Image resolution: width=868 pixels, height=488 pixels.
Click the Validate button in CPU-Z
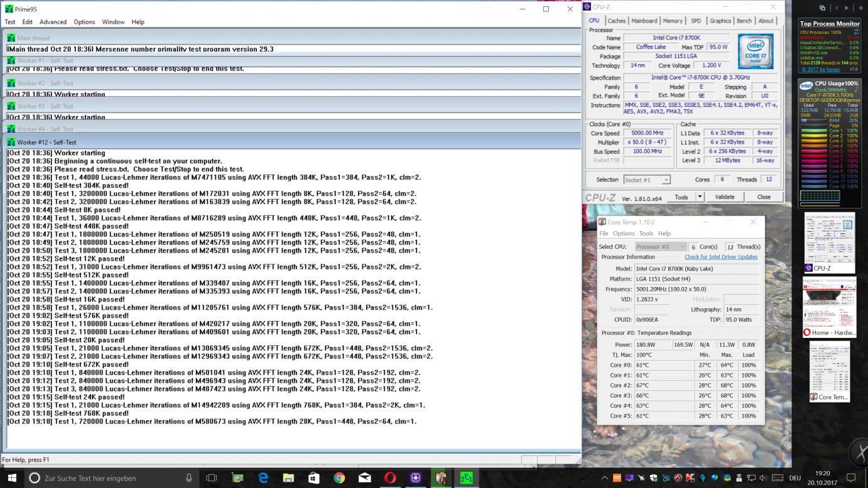pos(724,197)
